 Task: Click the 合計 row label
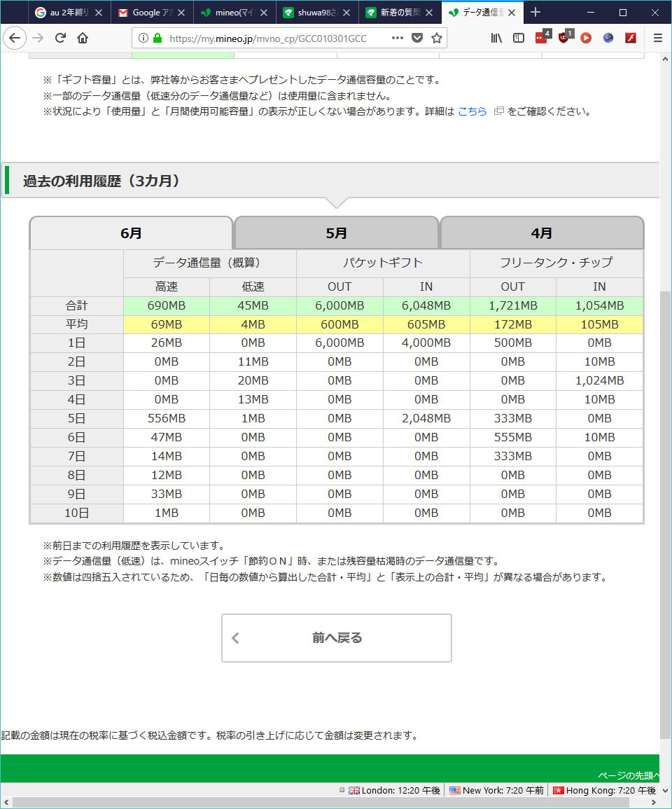pos(77,305)
